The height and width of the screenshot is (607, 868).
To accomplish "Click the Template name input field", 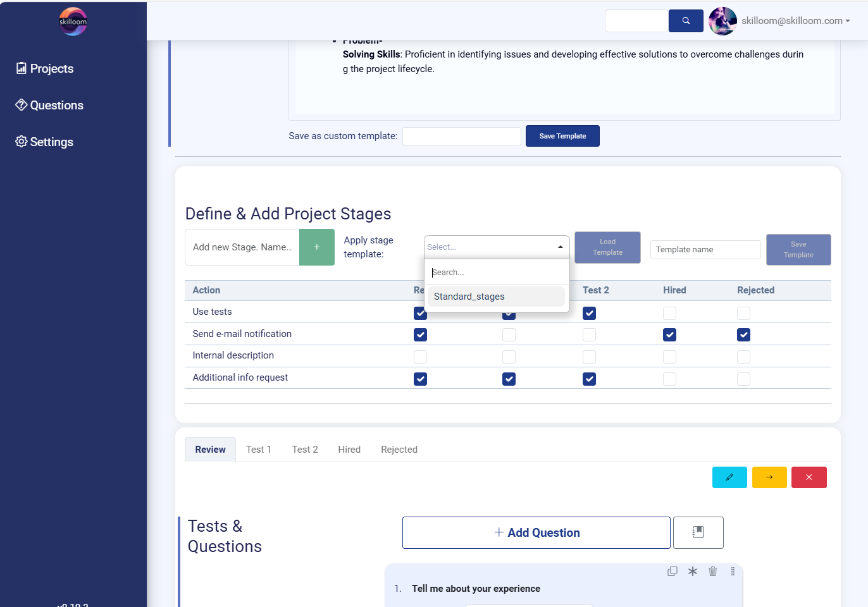I will 705,250.
